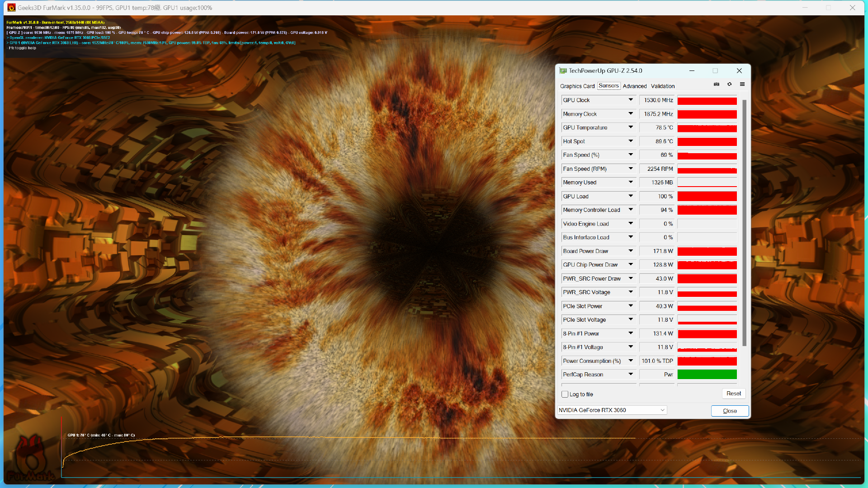Viewport: 868px width, 488px height.
Task: Toggle the PerfCap Reason sensor arrow
Action: [630, 374]
